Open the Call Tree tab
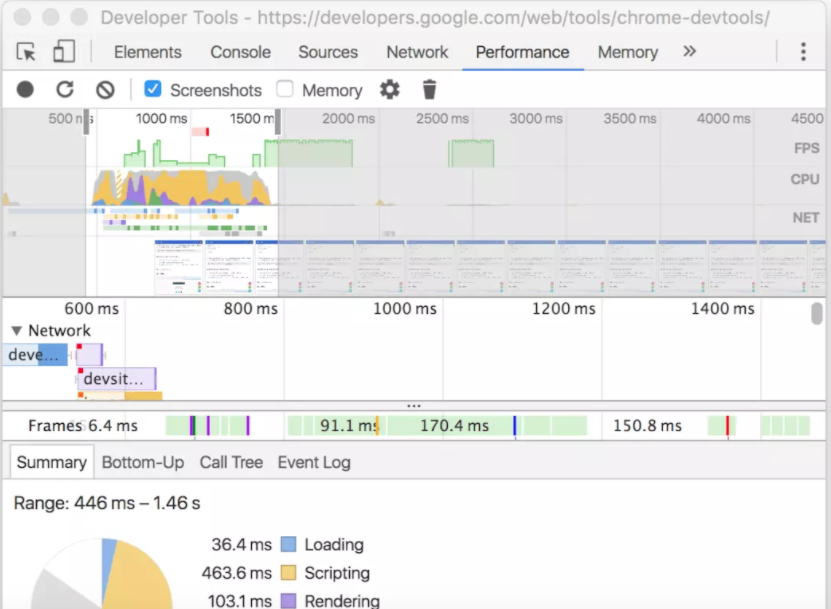This screenshot has height=609, width=831. pyautogui.click(x=231, y=462)
